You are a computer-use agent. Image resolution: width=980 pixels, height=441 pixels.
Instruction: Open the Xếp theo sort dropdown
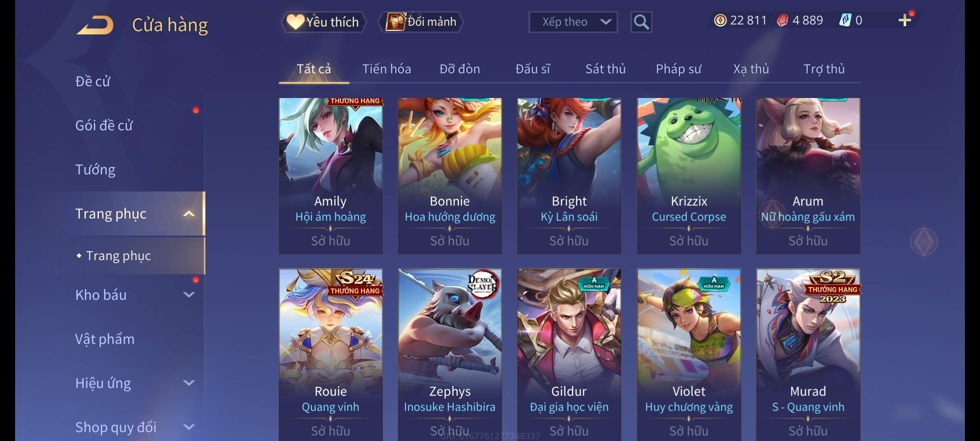573,22
